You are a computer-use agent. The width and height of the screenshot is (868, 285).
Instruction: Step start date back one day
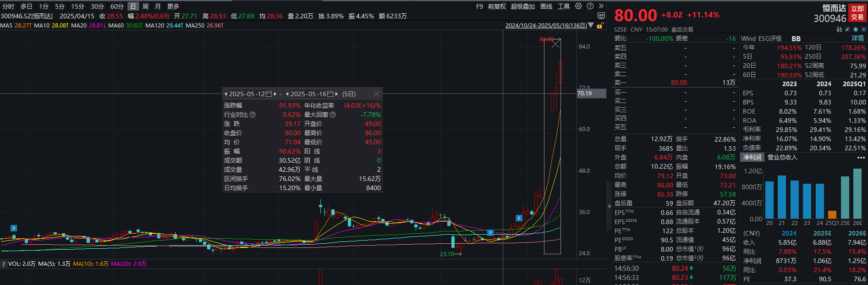(x=226, y=94)
